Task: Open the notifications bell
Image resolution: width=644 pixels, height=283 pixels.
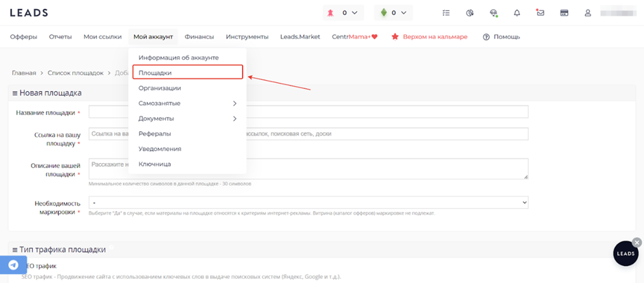Action: [x=517, y=13]
